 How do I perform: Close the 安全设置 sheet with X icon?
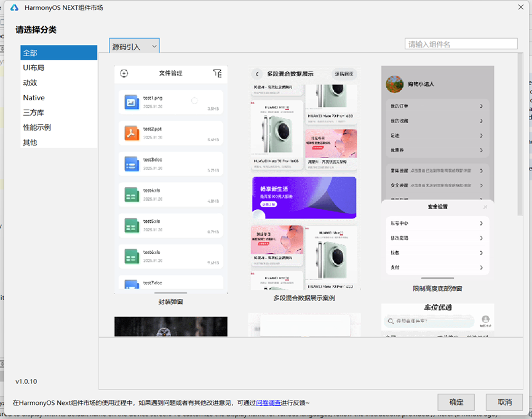pyautogui.click(x=485, y=207)
